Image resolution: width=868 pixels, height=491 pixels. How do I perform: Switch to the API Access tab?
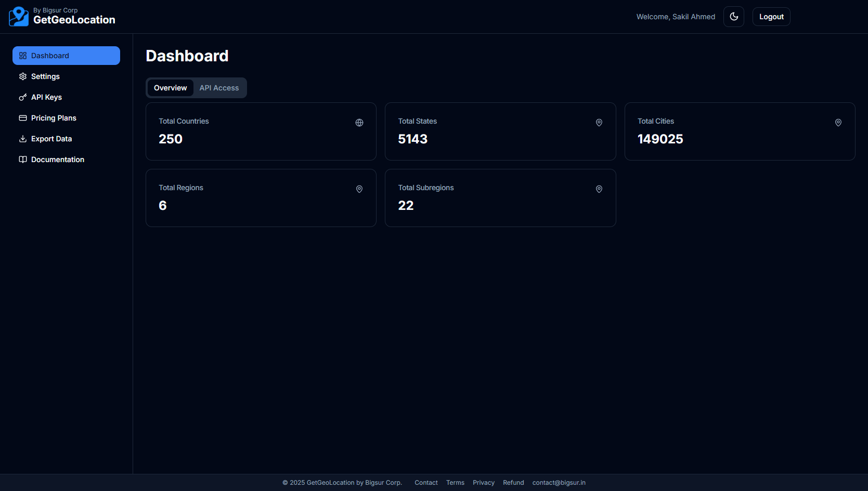coord(219,88)
